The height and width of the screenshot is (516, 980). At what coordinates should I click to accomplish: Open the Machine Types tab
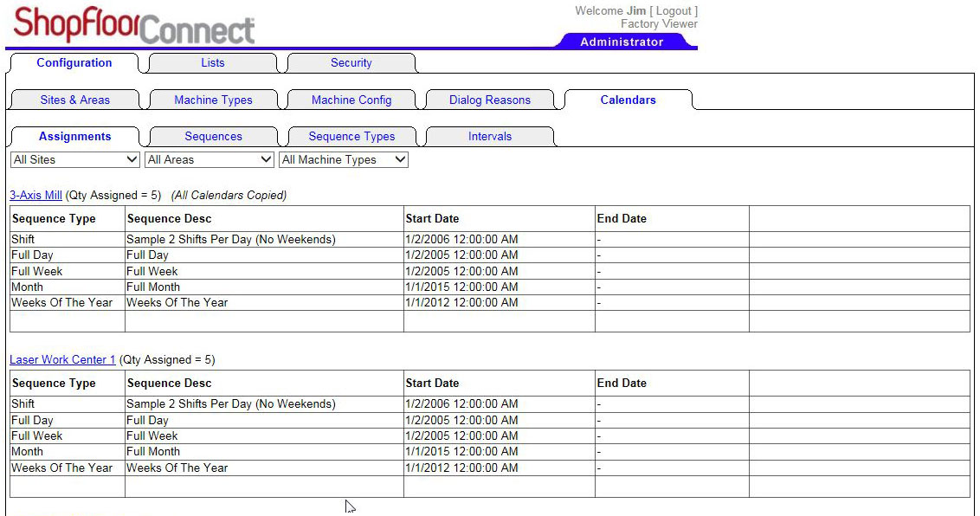213,100
